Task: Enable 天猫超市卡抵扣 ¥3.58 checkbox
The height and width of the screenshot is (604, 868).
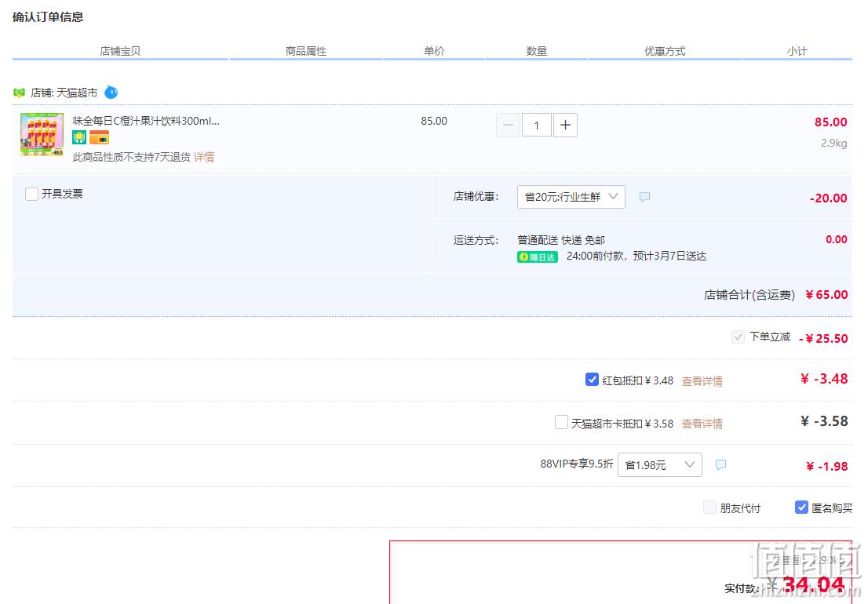Action: tap(561, 423)
